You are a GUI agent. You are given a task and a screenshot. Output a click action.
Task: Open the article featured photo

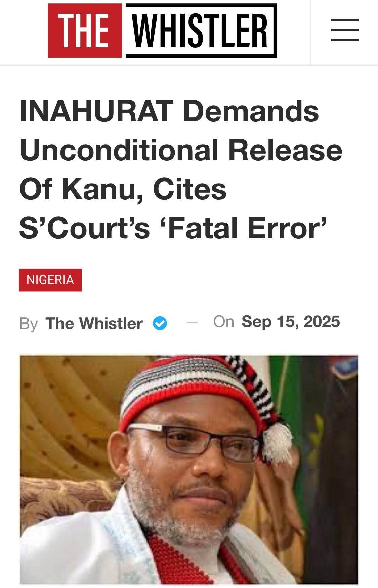(x=189, y=470)
